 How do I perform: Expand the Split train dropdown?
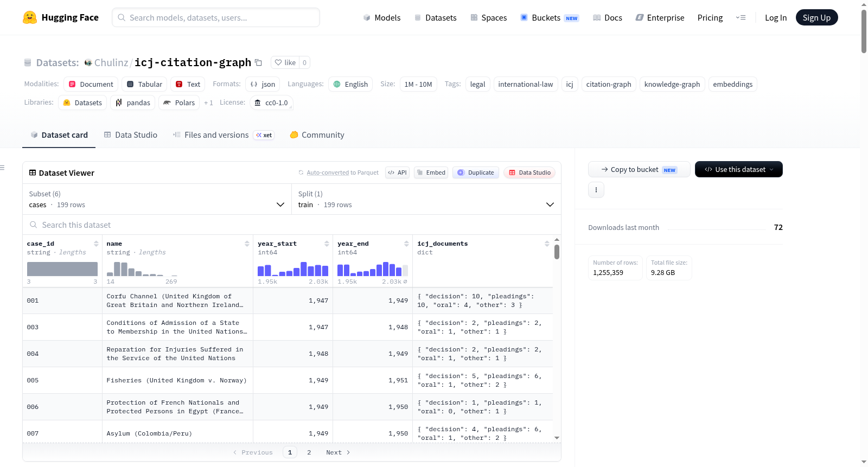coord(426,199)
